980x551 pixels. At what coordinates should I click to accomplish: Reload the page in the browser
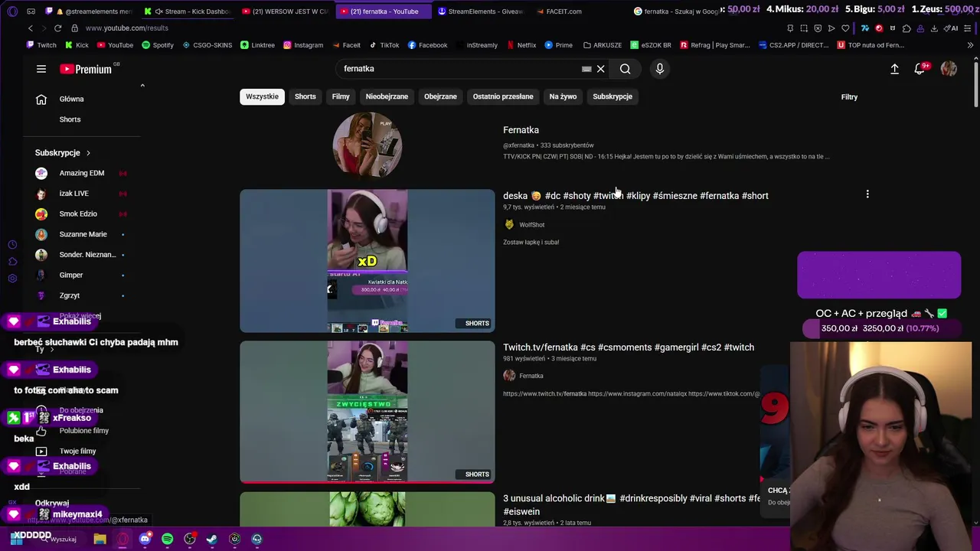point(57,28)
